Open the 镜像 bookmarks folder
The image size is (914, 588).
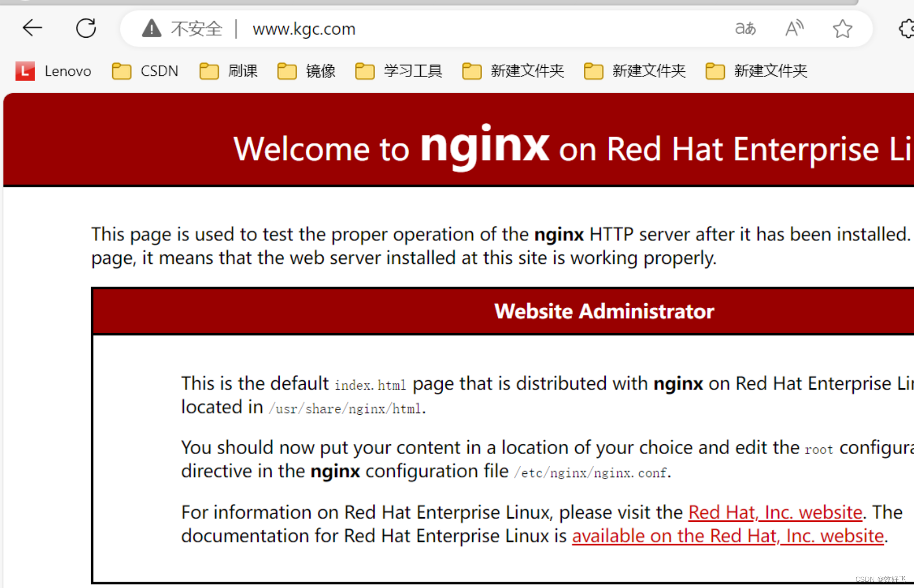pos(307,71)
